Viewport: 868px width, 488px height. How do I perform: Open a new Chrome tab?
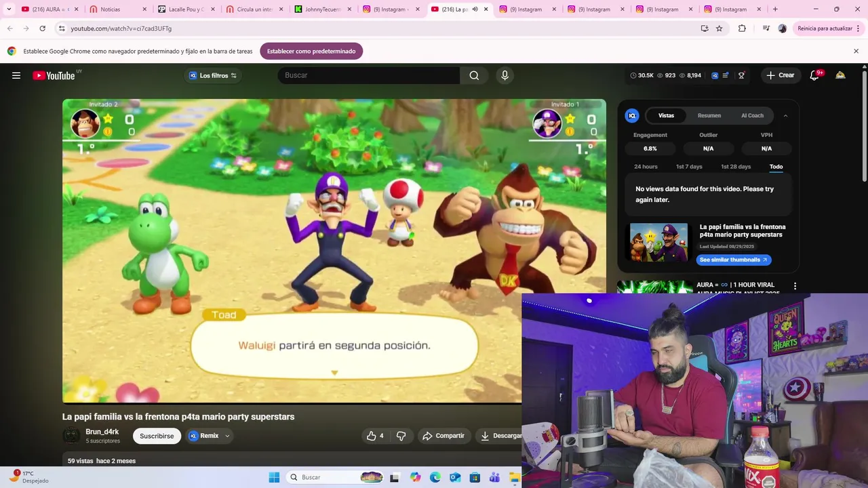(x=775, y=9)
